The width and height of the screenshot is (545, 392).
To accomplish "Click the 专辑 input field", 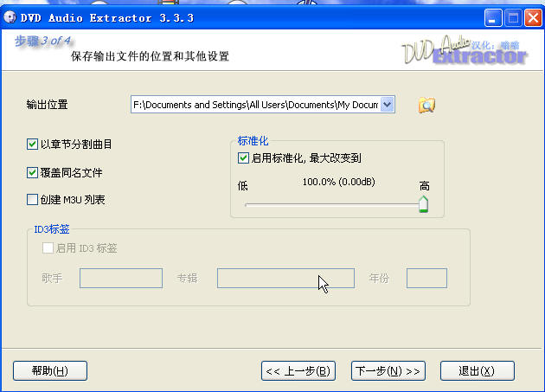I will point(285,279).
